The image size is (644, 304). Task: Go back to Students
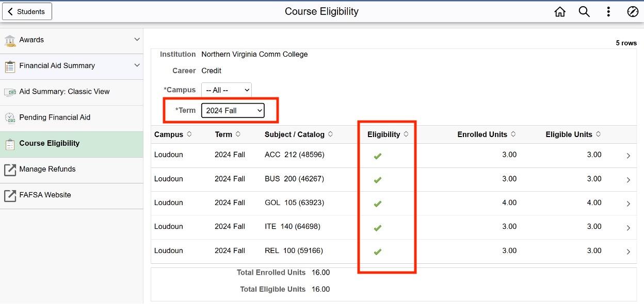point(27,11)
